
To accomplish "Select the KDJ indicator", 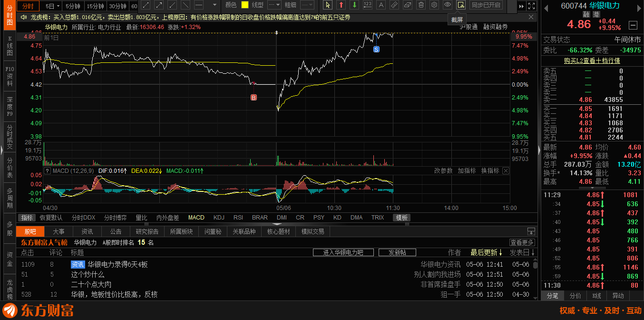I will (x=219, y=218).
